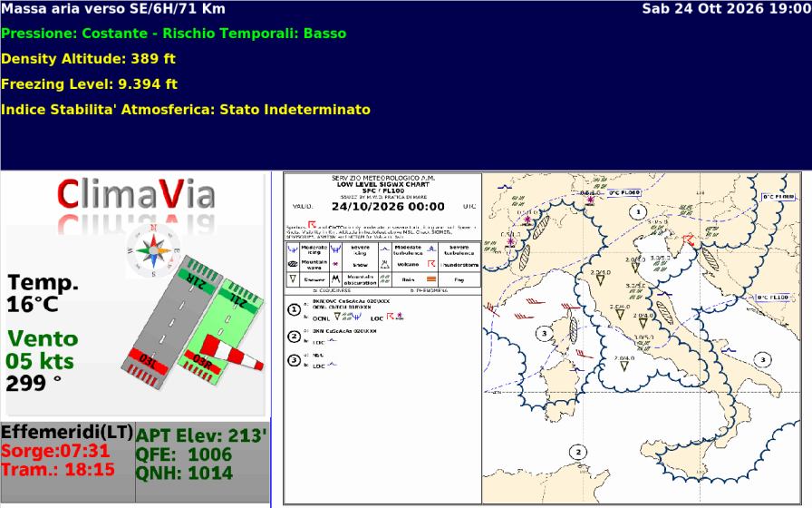Click zone 3 circle east of Italy

point(762,359)
